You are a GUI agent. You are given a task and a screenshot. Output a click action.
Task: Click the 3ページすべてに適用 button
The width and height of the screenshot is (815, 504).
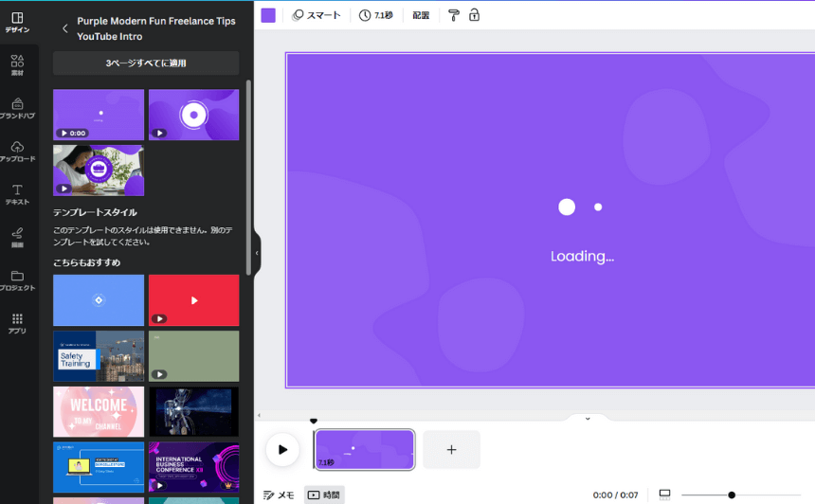146,63
